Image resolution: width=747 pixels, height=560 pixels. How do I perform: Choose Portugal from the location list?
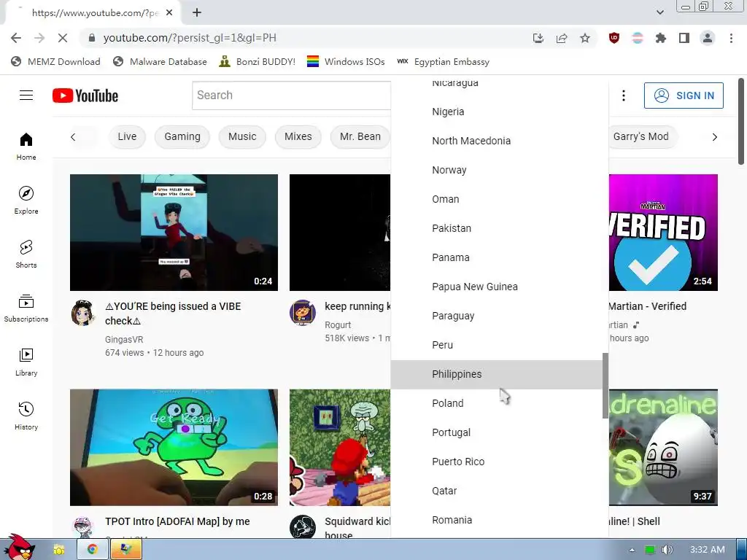496,432
